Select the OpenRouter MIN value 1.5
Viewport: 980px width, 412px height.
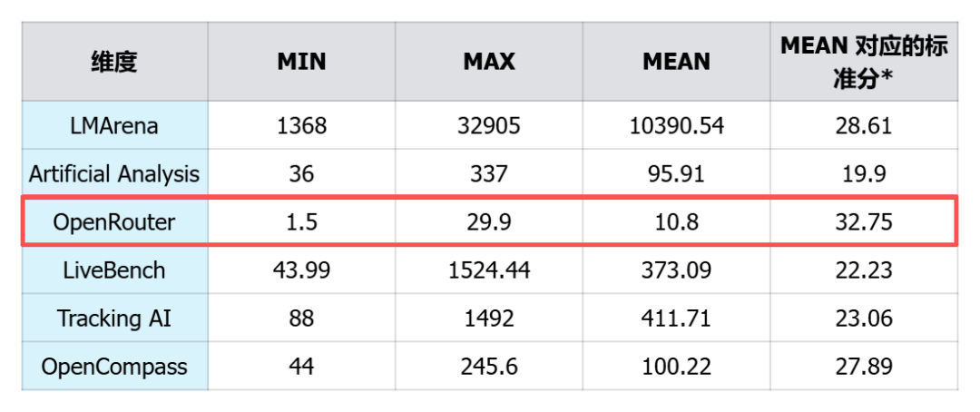[301, 221]
